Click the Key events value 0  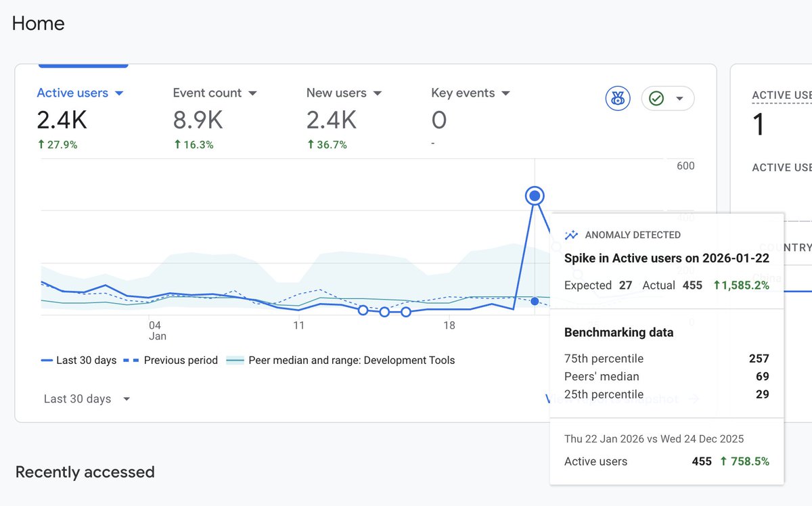click(439, 120)
